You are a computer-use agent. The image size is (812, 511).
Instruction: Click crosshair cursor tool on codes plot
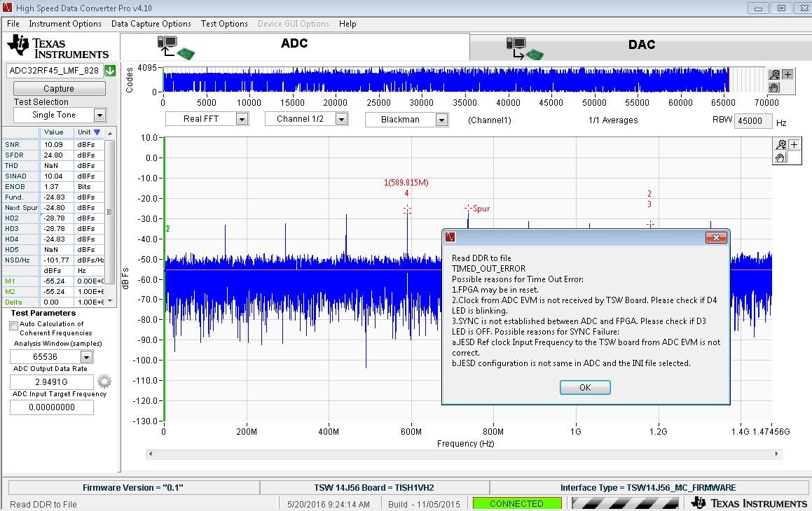(787, 74)
